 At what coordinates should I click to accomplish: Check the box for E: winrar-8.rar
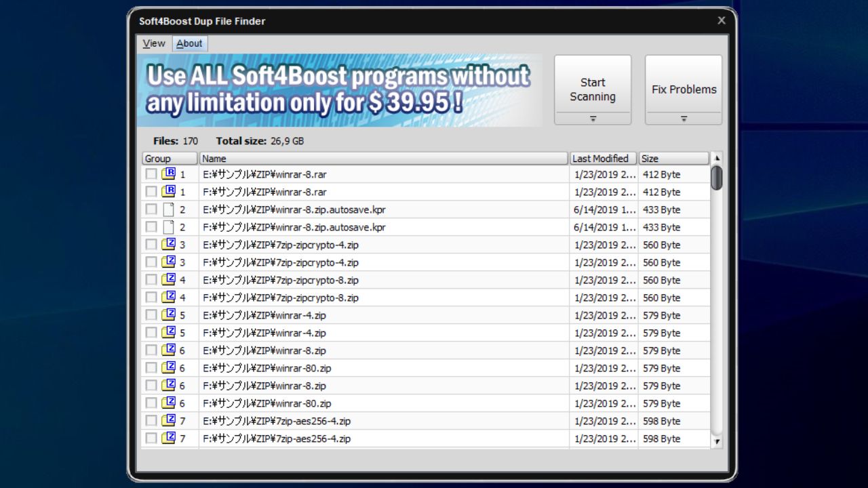pos(151,174)
